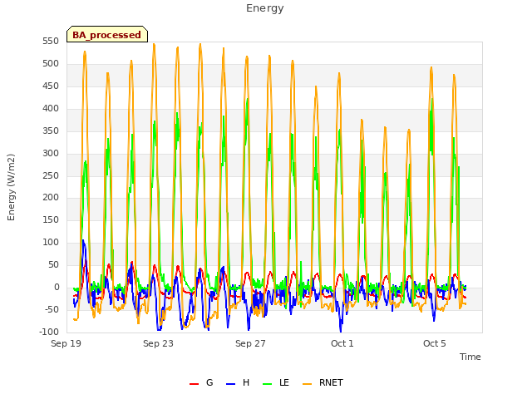Click the 250 y-axis tick label
532x399 pixels.
click(51, 175)
